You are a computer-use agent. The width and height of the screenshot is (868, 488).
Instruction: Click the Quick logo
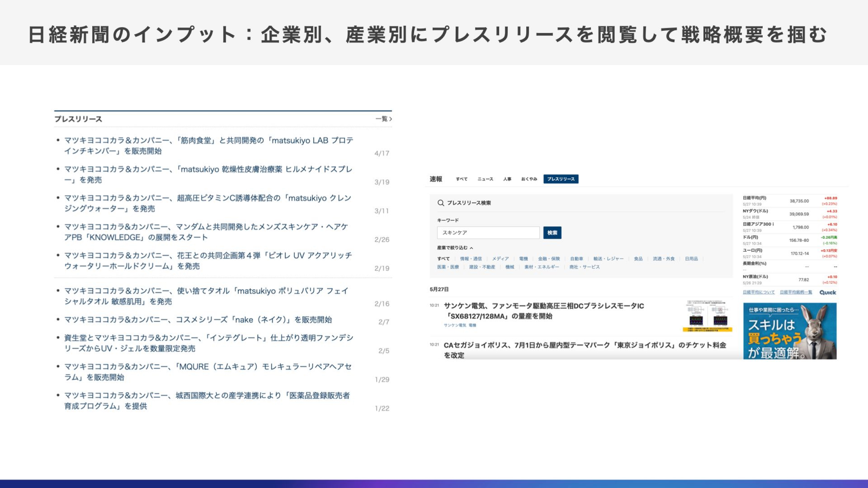click(827, 292)
